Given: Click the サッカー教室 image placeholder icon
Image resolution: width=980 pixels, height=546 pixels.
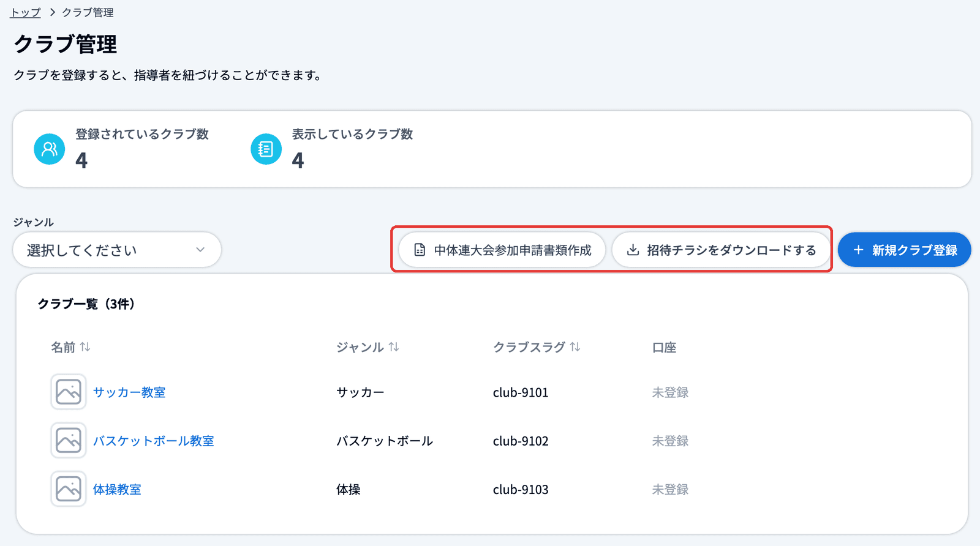Looking at the screenshot, I should [x=69, y=392].
